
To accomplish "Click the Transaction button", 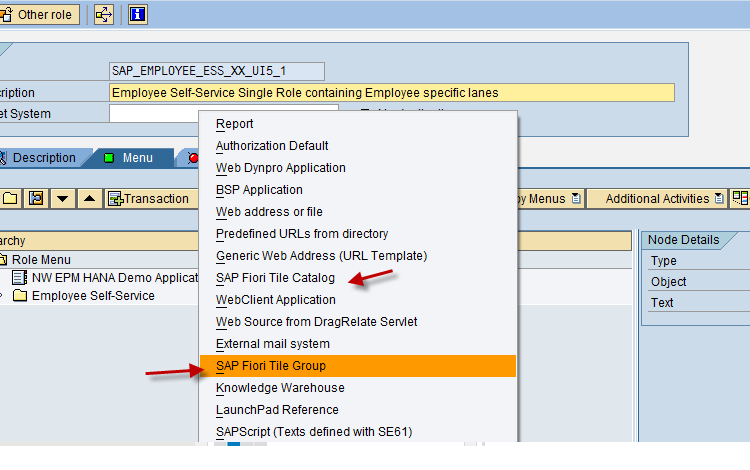I will pos(151,198).
